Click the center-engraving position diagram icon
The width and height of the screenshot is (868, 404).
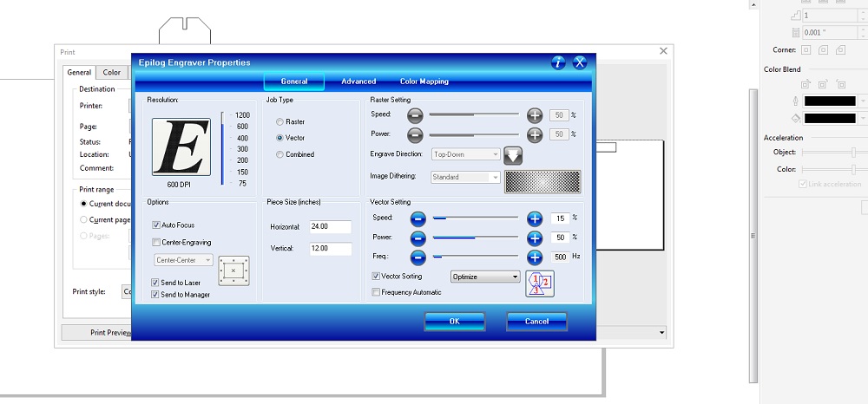point(233,270)
